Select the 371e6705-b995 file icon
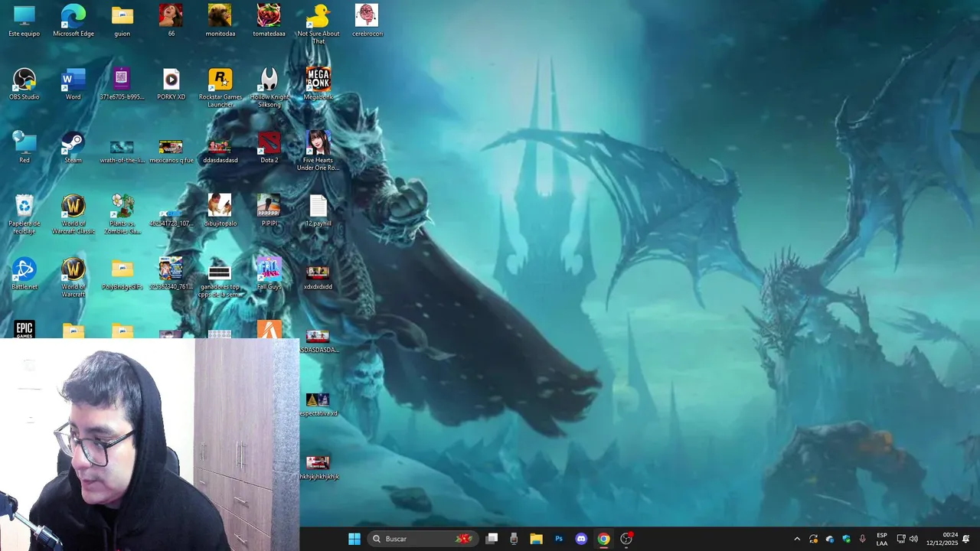Viewport: 980px width, 551px height. (x=122, y=84)
